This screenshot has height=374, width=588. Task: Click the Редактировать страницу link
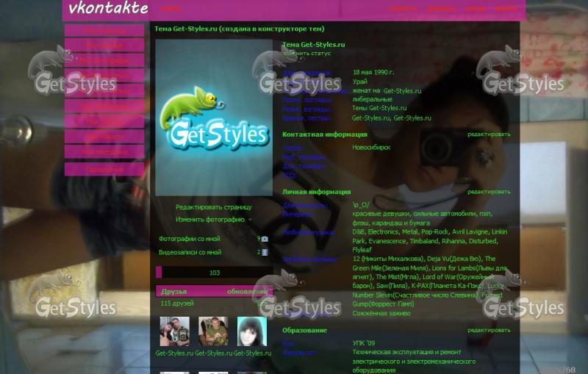click(214, 207)
